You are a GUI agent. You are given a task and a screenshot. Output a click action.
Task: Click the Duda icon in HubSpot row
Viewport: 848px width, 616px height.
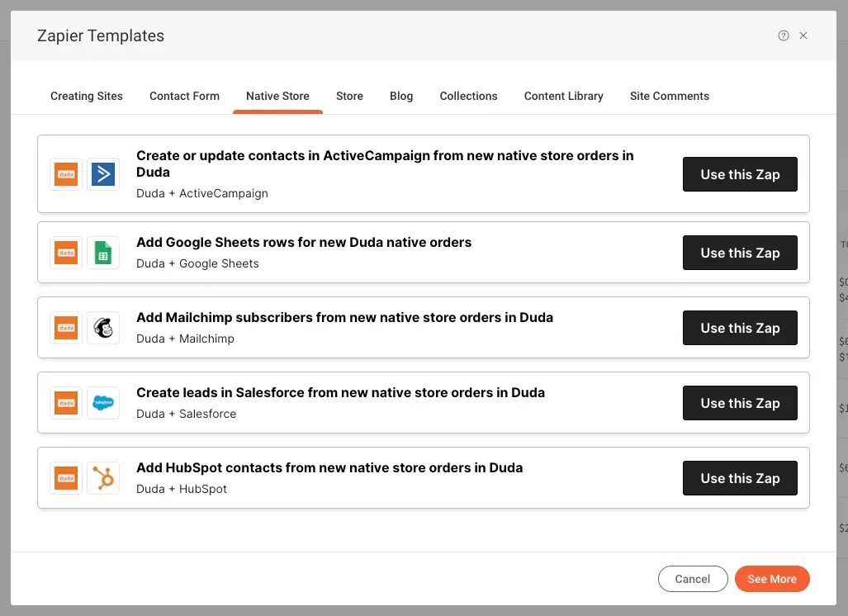click(x=66, y=478)
